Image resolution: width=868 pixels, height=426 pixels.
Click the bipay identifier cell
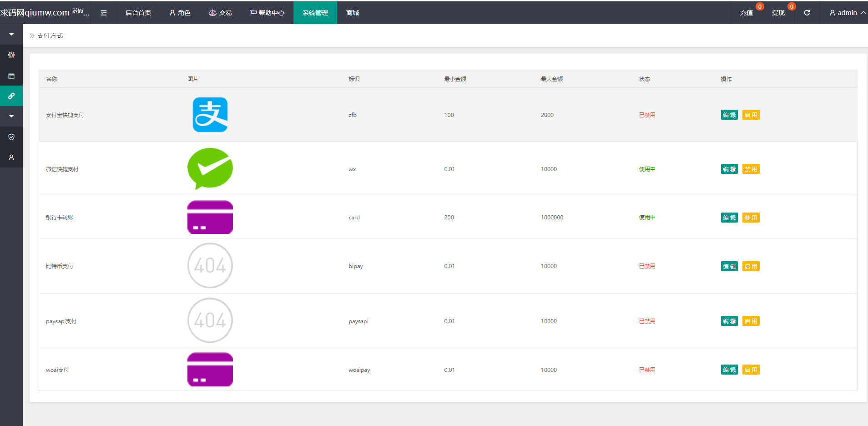click(x=356, y=266)
